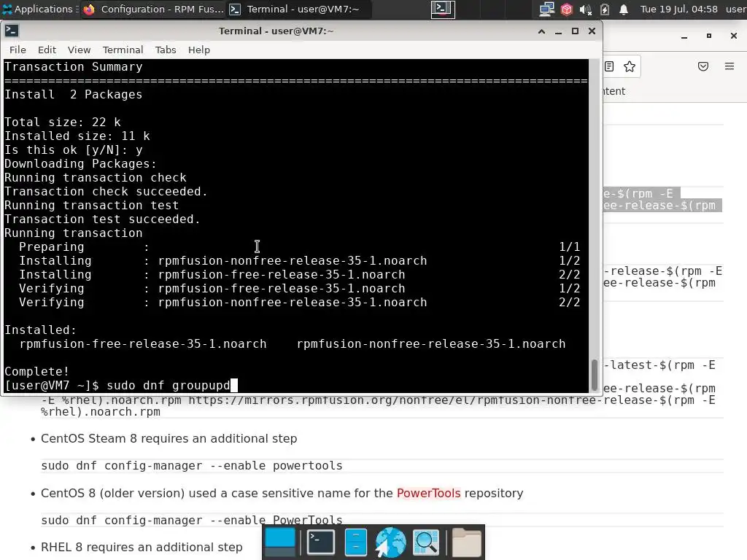
Task: Click 'sudo dnf config-manager --enable PowerTools' text
Action: tap(192, 520)
